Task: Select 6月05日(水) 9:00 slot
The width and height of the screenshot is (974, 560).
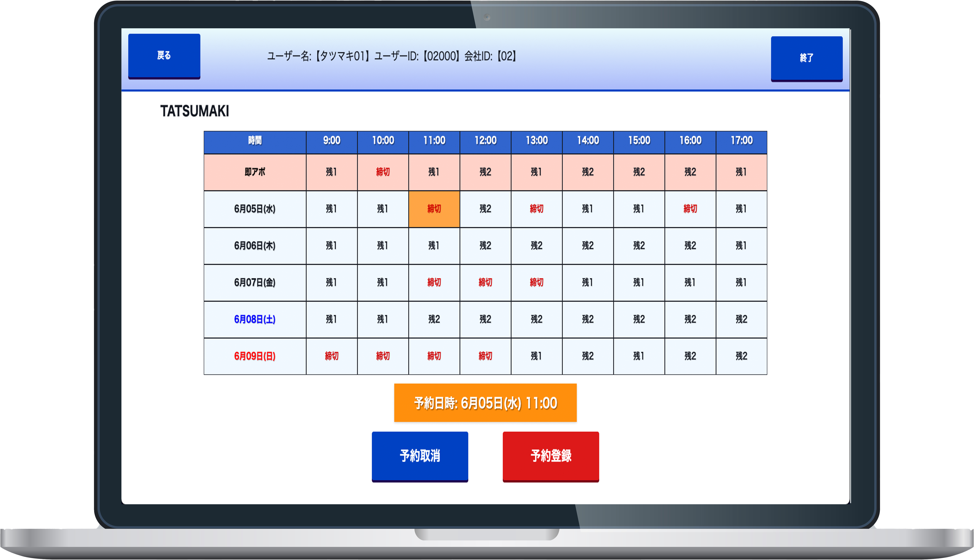Action: click(x=331, y=209)
